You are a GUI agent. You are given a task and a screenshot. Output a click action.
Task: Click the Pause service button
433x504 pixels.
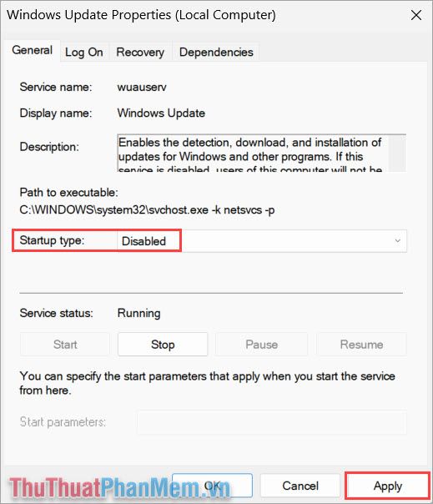pyautogui.click(x=262, y=345)
